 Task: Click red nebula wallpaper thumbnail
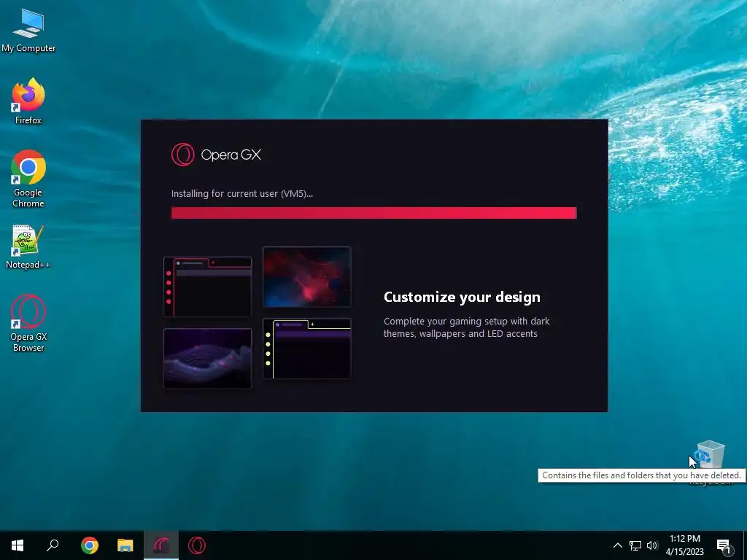pos(307,276)
